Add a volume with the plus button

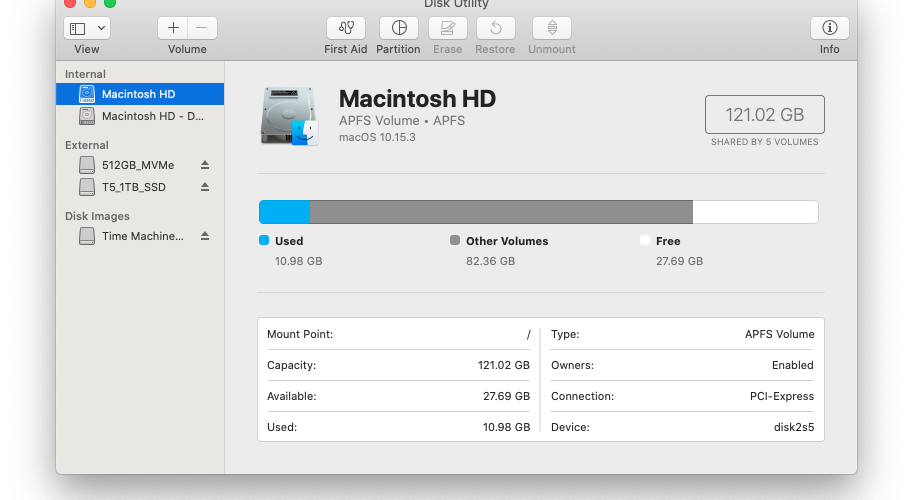click(x=173, y=28)
